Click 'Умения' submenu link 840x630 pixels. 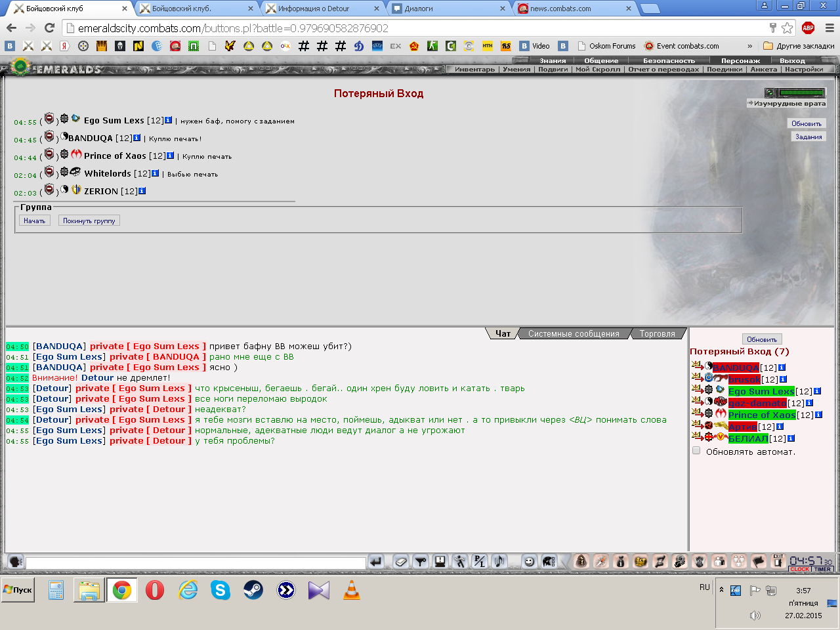516,69
